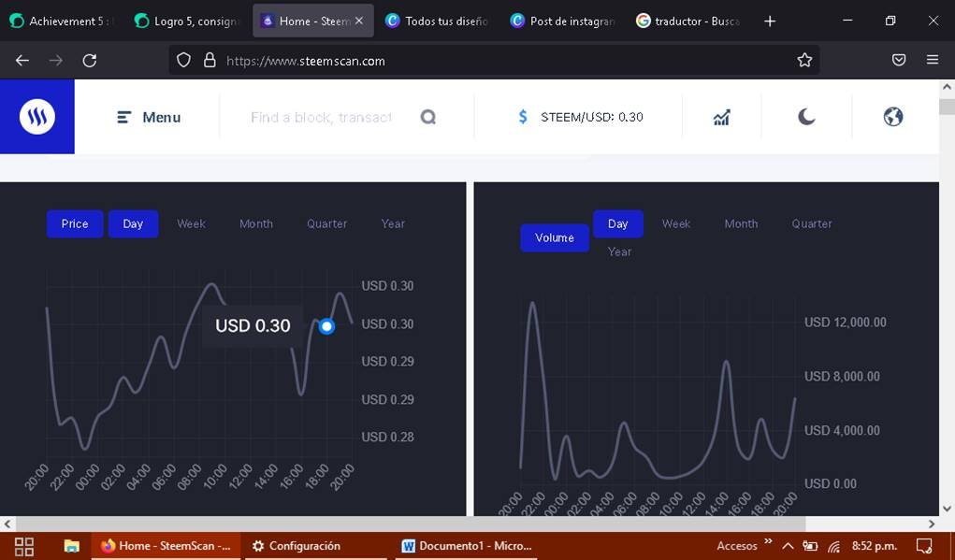The image size is (955, 560).
Task: Open a new browser tab with plus
Action: pyautogui.click(x=770, y=22)
